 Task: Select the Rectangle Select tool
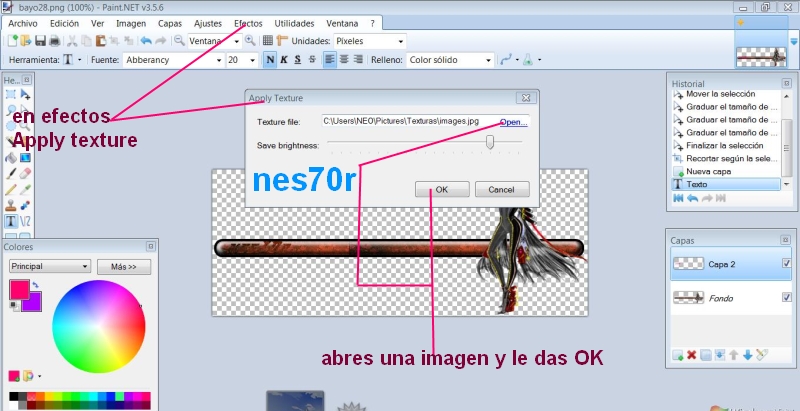(11, 94)
